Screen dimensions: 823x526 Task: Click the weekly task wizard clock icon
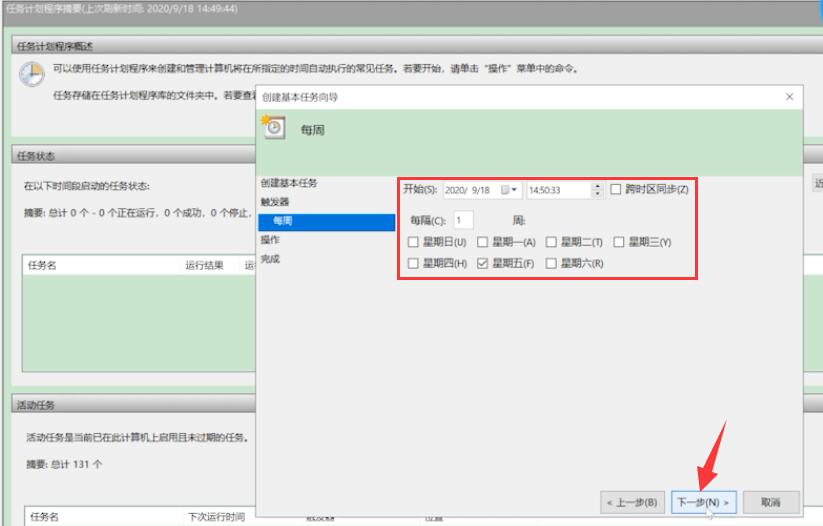(x=273, y=127)
